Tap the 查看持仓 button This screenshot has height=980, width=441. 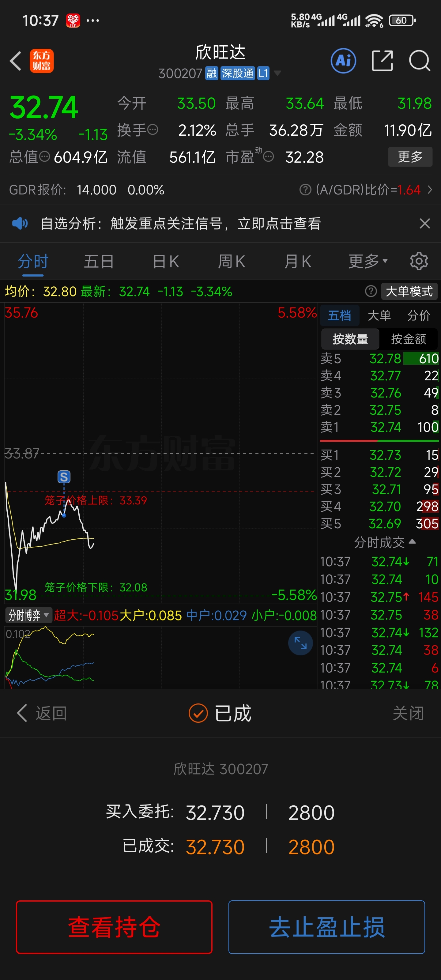point(114,927)
